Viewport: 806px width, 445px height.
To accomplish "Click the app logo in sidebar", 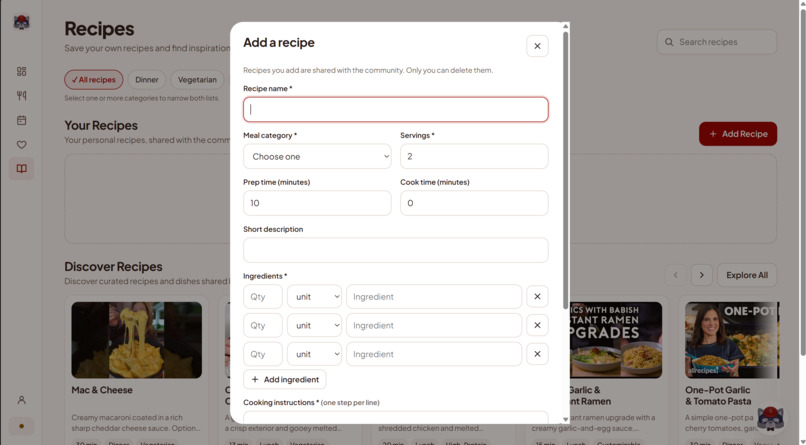I will [21, 22].
